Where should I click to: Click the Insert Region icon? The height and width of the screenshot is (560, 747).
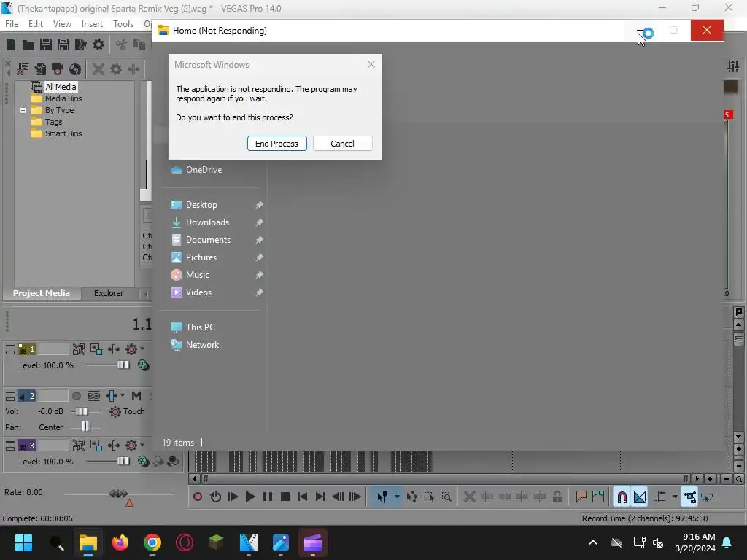[x=598, y=497]
